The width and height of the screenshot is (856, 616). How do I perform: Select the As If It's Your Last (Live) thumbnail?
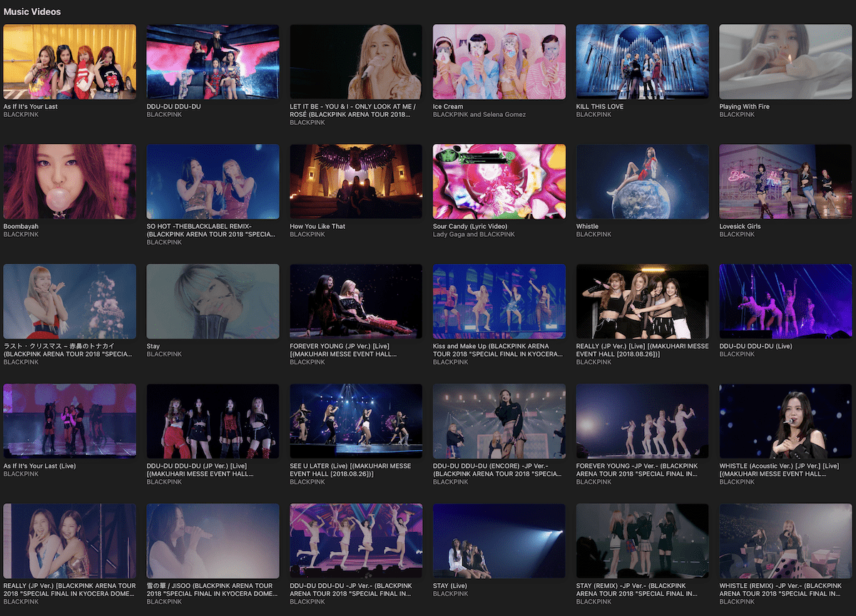point(70,421)
